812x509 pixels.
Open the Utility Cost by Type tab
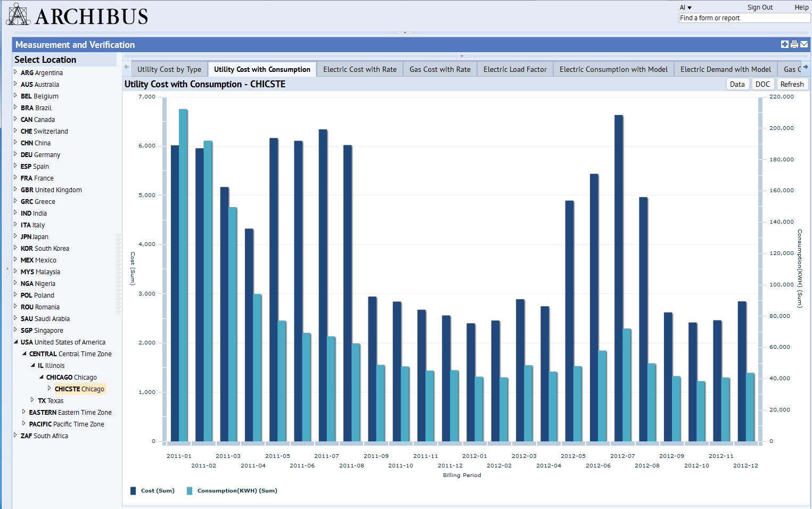click(169, 69)
